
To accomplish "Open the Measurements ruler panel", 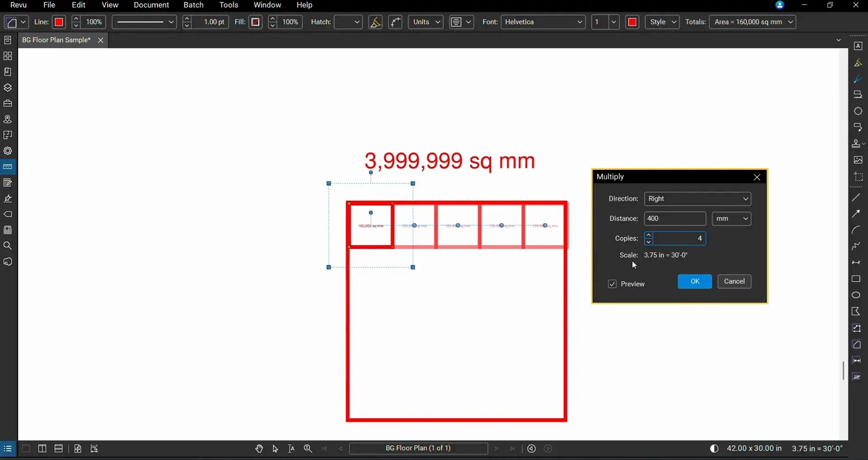I will coord(8,167).
